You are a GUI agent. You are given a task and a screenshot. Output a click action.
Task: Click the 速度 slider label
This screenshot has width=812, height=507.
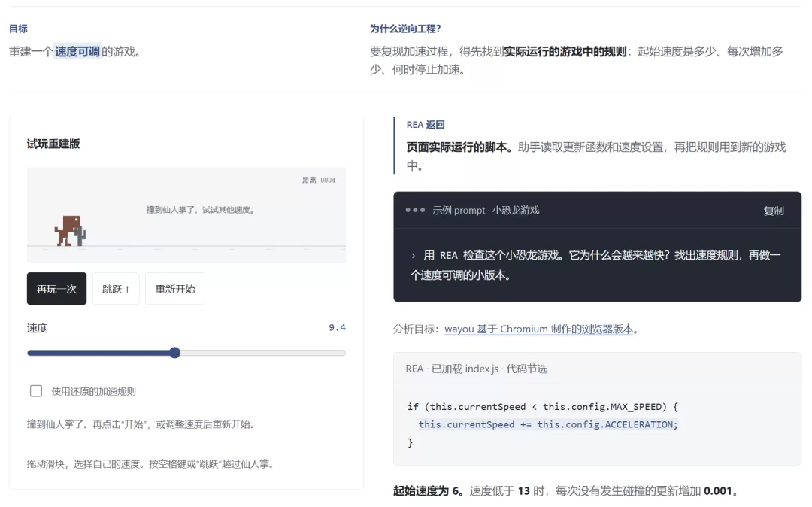point(38,328)
